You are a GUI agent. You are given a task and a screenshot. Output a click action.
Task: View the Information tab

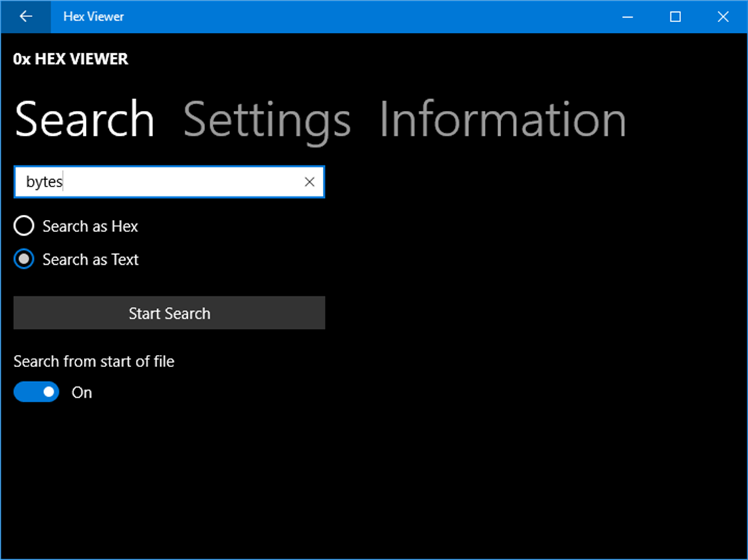[x=503, y=120]
